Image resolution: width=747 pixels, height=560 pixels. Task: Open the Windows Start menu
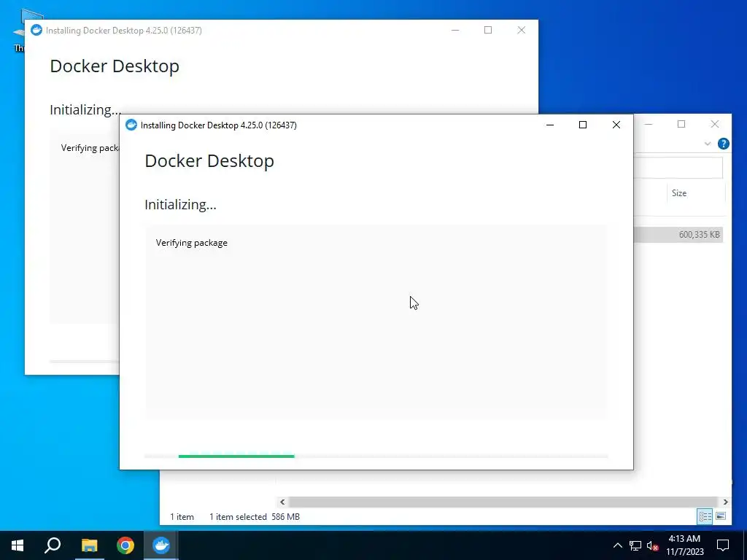[18, 545]
